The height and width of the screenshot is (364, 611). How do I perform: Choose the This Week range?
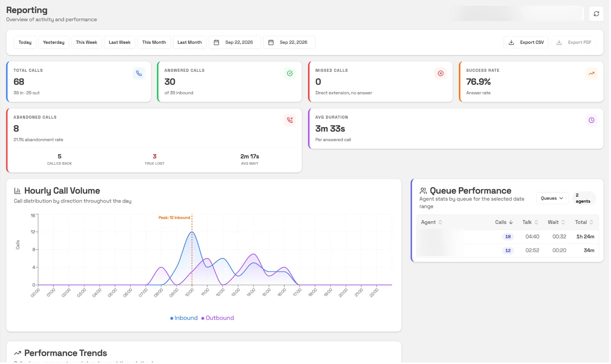[87, 42]
